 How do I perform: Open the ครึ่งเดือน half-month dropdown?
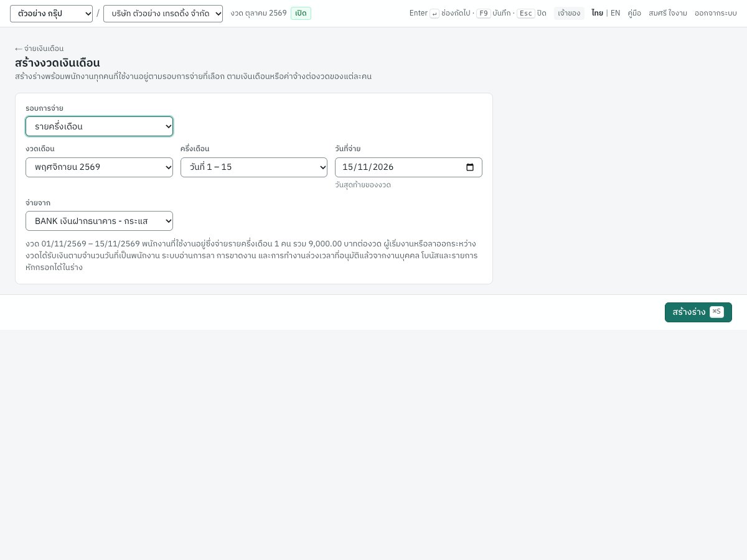[x=254, y=167]
